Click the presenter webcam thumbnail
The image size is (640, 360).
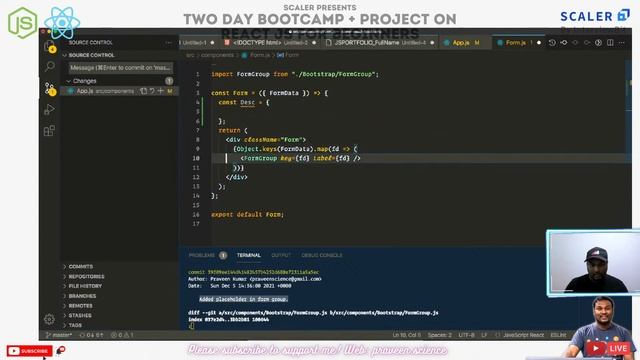(x=594, y=263)
